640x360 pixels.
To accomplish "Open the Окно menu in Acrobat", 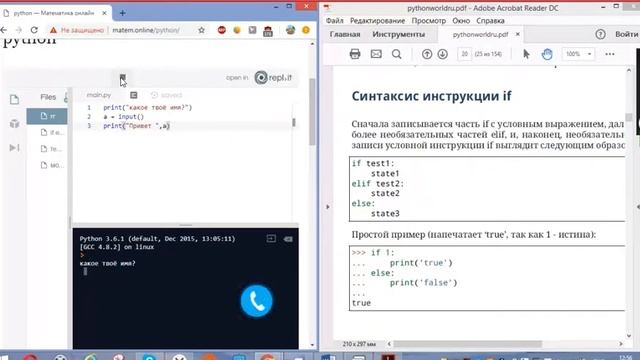I will [461, 20].
